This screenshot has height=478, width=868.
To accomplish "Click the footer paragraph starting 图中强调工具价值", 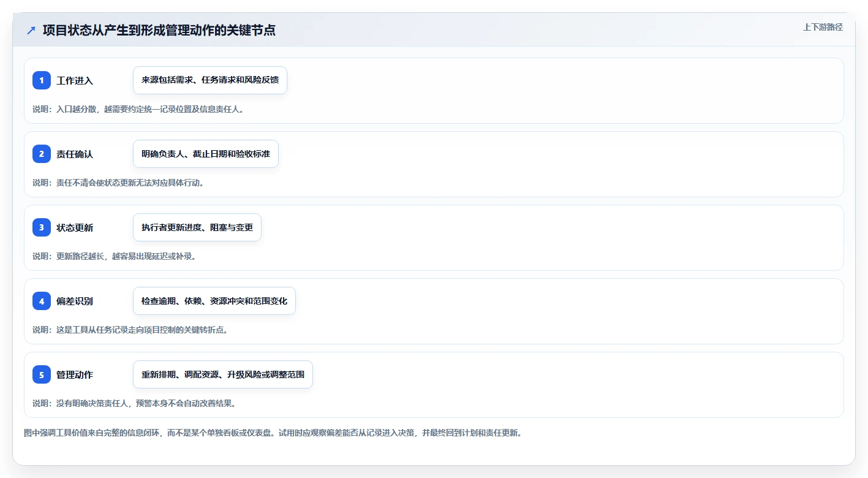I will (273, 433).
